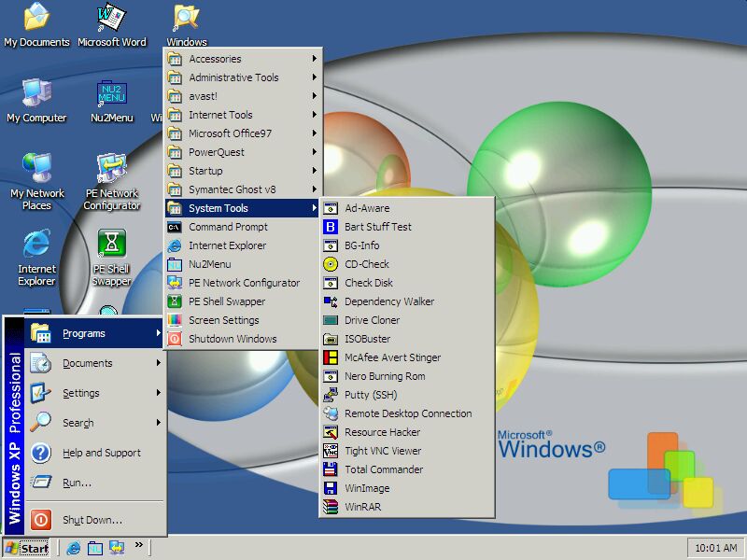Image resolution: width=747 pixels, height=560 pixels.
Task: Click Command Prompt icon in Programs menu
Action: coord(175,227)
